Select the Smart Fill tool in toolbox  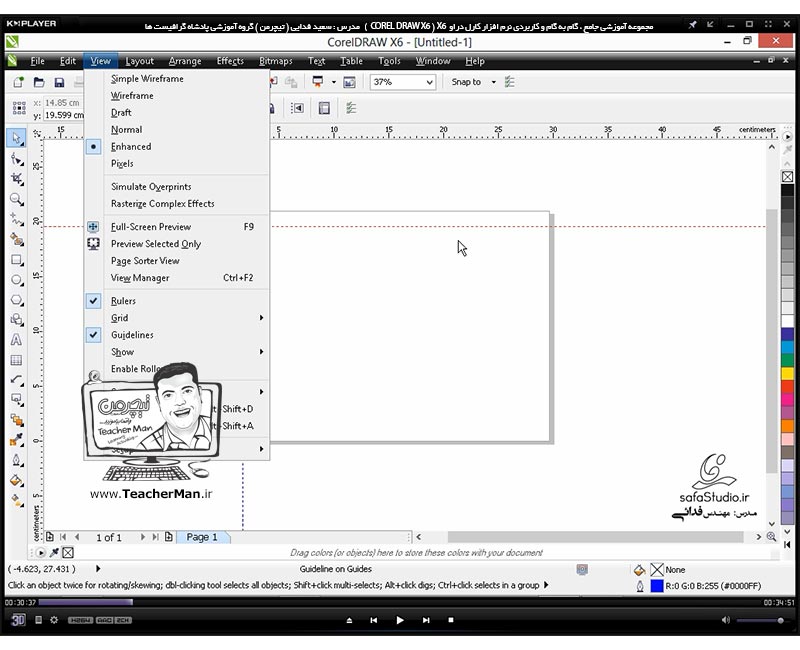(16, 240)
